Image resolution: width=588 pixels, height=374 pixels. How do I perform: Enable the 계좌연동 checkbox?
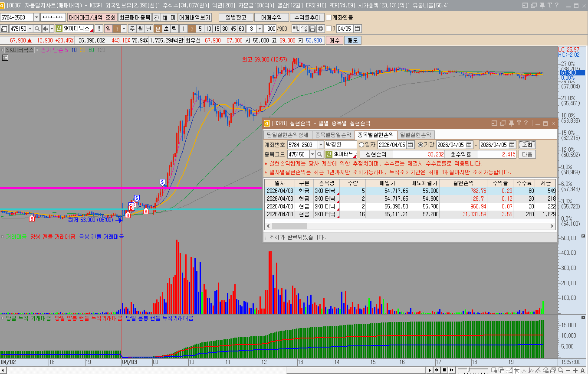point(328,17)
